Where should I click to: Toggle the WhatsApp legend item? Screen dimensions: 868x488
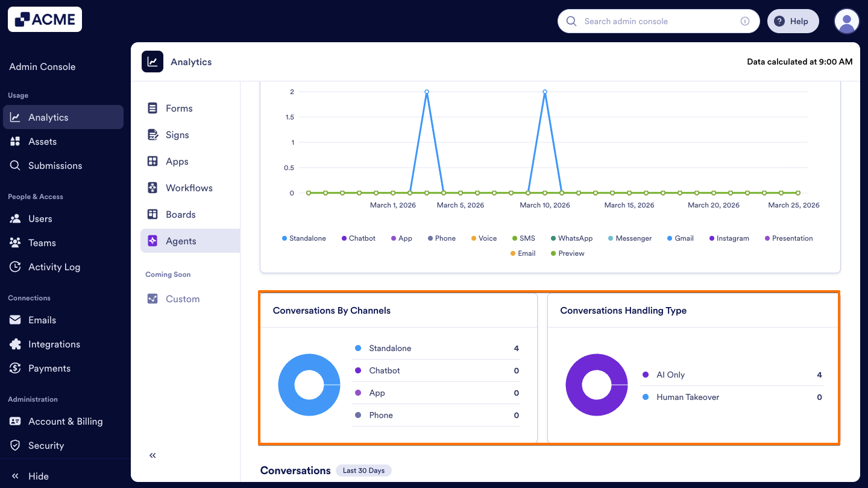tap(571, 238)
